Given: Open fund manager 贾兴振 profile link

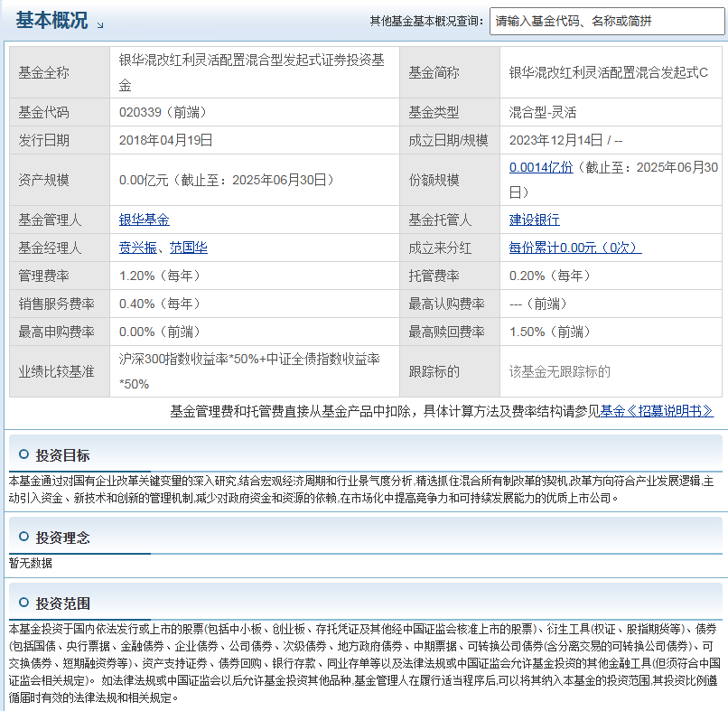Looking at the screenshot, I should click(138, 248).
